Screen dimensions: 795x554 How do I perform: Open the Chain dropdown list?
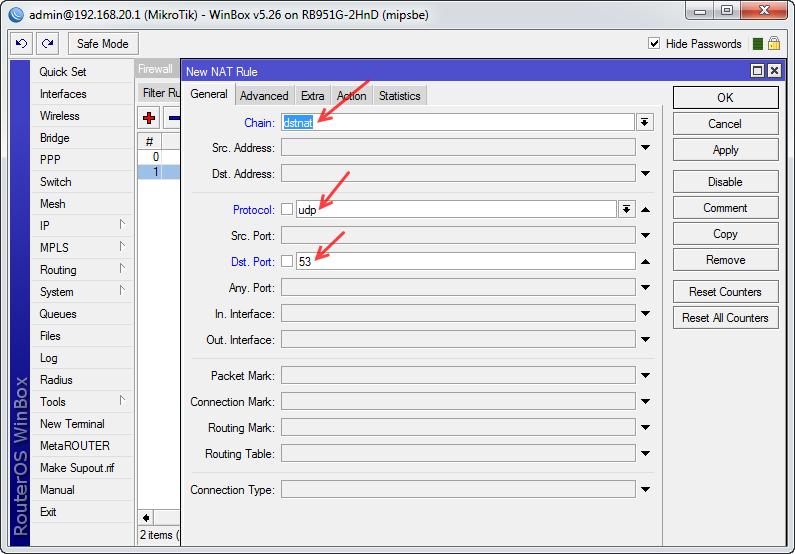(x=645, y=122)
